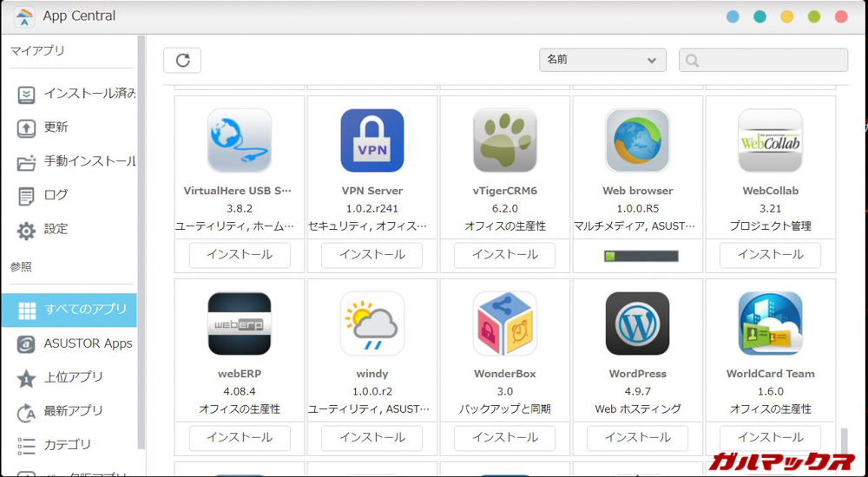Select ASUSTOR Apps in the sidebar
This screenshot has width=868, height=477.
pos(88,343)
